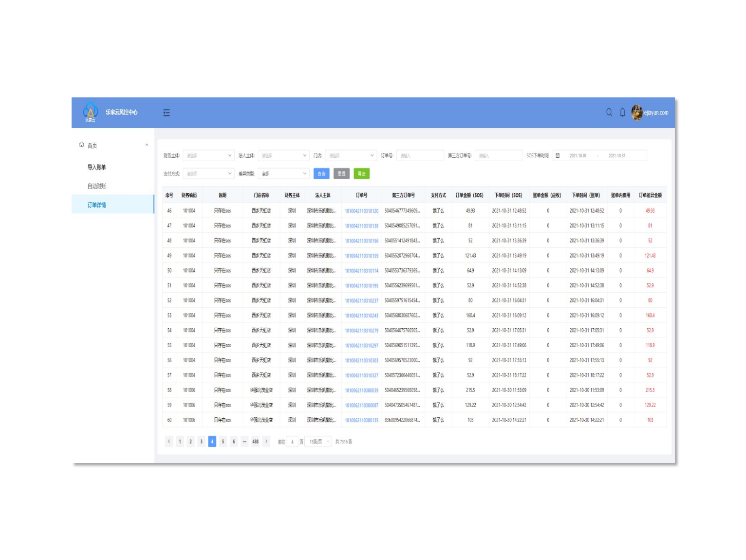Open the 支付方式 dropdown
Image resolution: width=746 pixels, height=560 pixels.
208,174
